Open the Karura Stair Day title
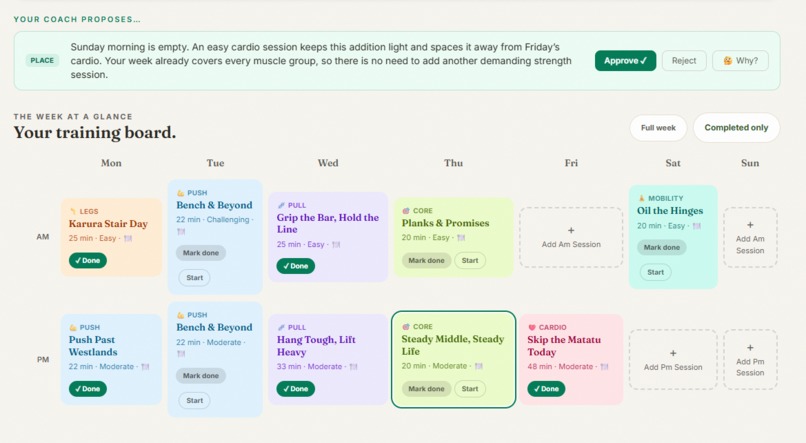Image resolution: width=806 pixels, height=443 pixels. click(108, 224)
